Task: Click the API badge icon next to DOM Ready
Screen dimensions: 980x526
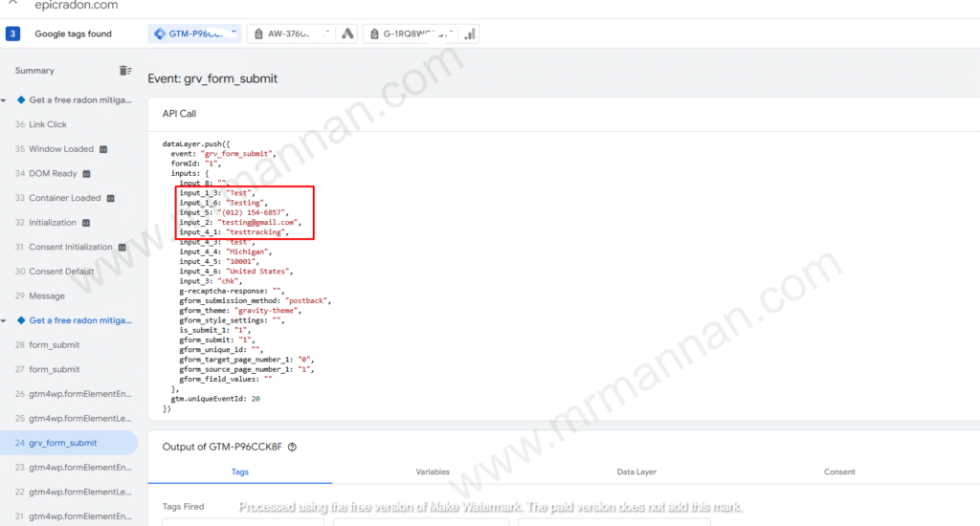Action: point(86,174)
